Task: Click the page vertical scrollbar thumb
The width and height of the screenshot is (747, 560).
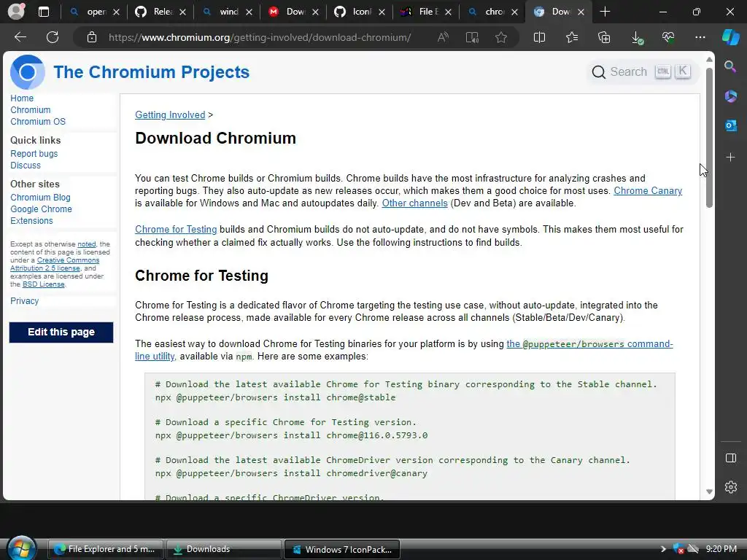Action: click(x=709, y=138)
